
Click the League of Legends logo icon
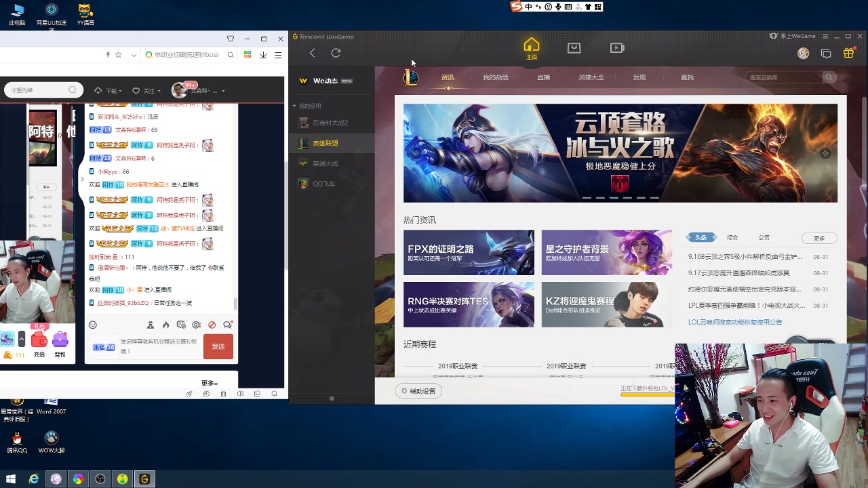(411, 77)
